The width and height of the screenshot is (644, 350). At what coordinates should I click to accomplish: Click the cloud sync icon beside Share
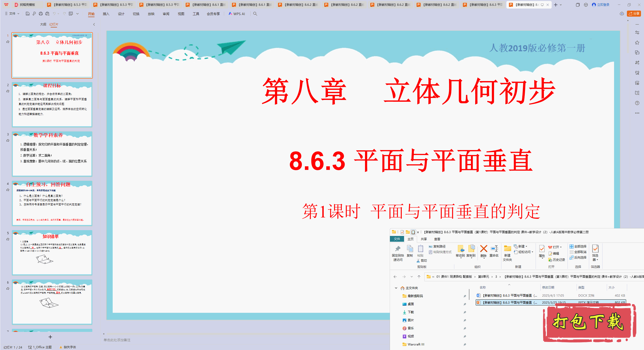(x=622, y=14)
